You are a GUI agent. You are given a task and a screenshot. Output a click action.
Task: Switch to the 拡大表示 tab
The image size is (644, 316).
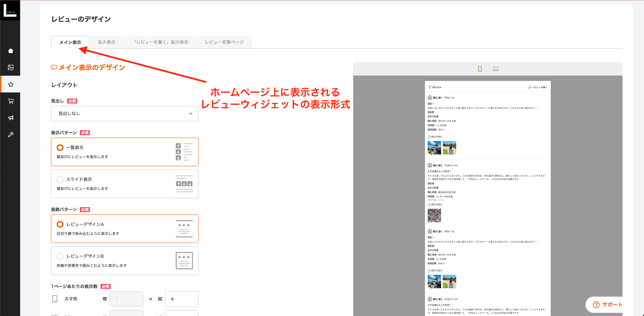pos(106,42)
